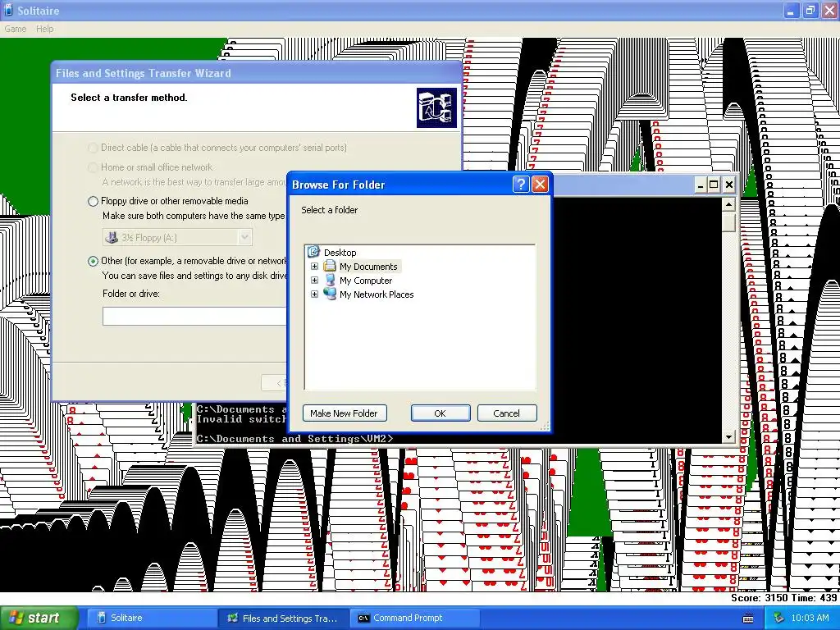Image resolution: width=840 pixels, height=630 pixels.
Task: Minimize the Solitaire window
Action: 792,10
